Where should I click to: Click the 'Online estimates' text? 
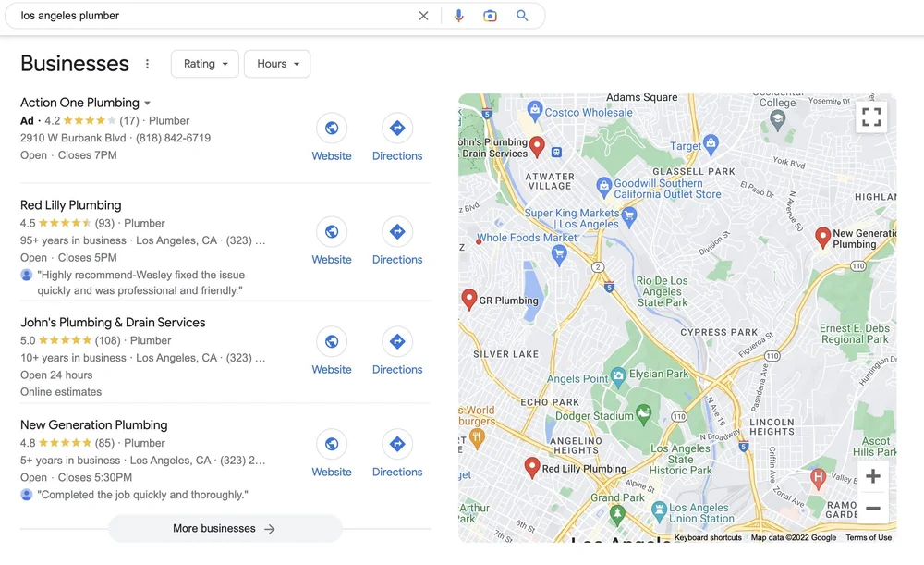pyautogui.click(x=61, y=392)
